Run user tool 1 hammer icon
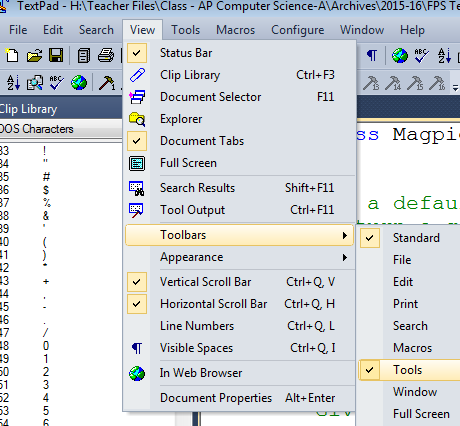This screenshot has height=426, width=460. 107,83
